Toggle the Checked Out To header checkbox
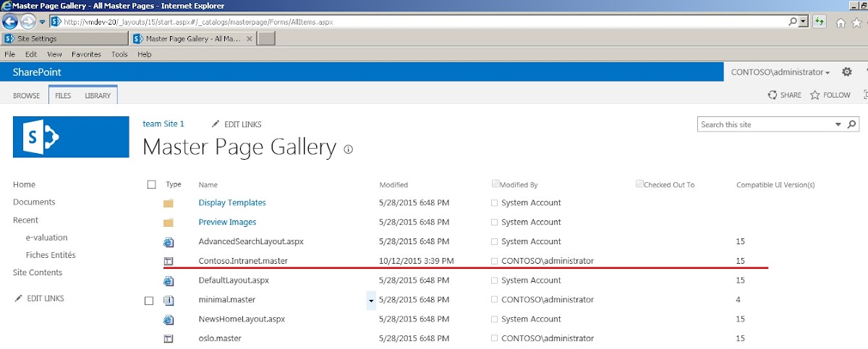This screenshot has width=868, height=349. 639,184
